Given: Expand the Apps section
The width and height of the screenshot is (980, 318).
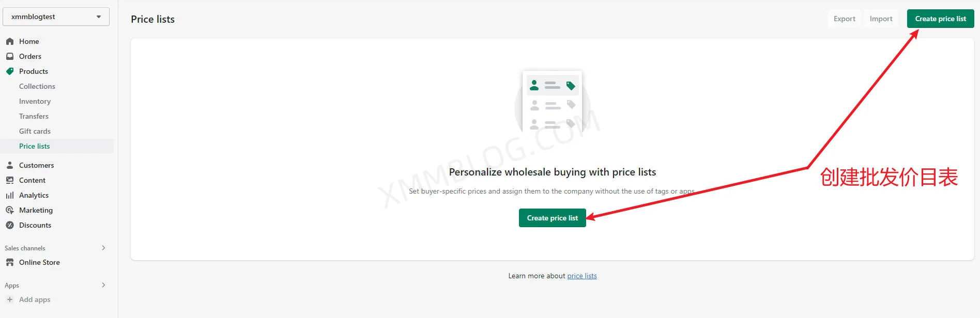Looking at the screenshot, I should [103, 285].
